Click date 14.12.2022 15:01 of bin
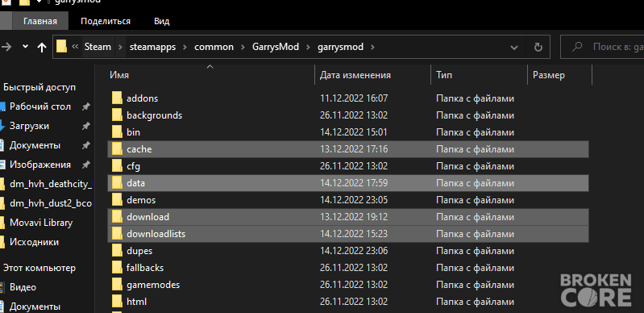Screen dimensions: 644x313 pyautogui.click(x=354, y=132)
